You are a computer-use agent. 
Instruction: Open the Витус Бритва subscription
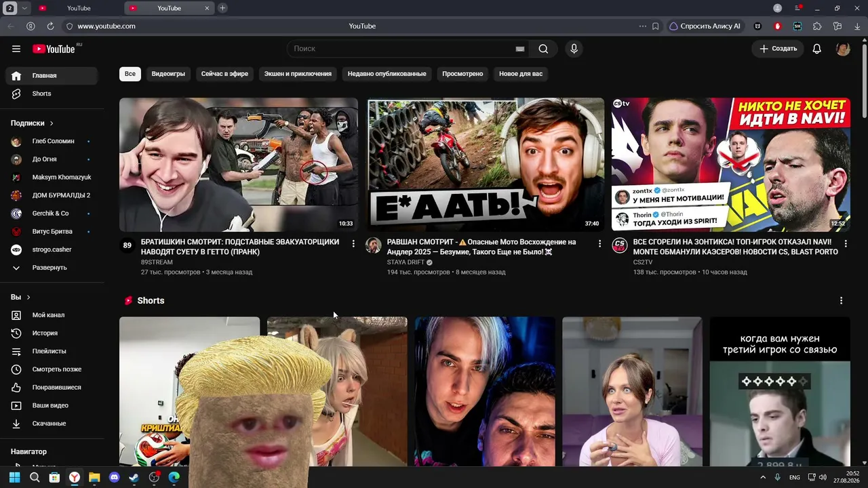click(x=52, y=232)
